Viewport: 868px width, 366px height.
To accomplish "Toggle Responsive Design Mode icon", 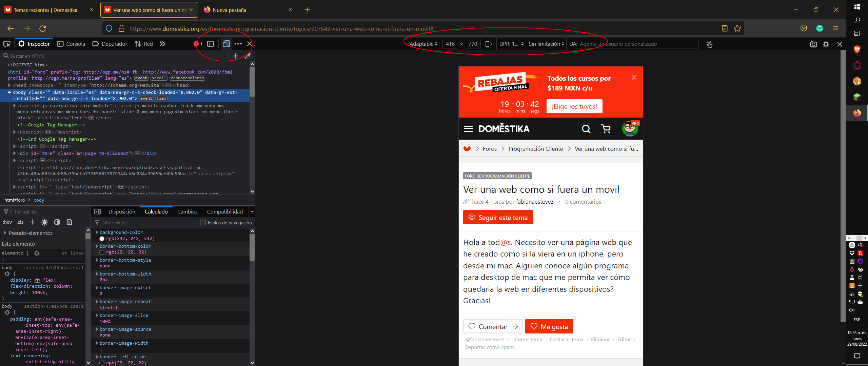I will coord(226,44).
